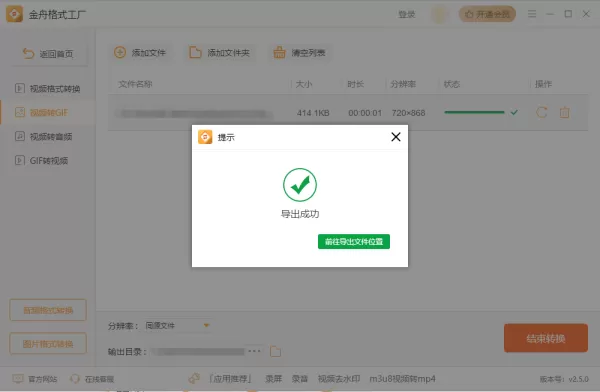Close the 提示 dialog with X
The image size is (600, 392).
click(396, 137)
